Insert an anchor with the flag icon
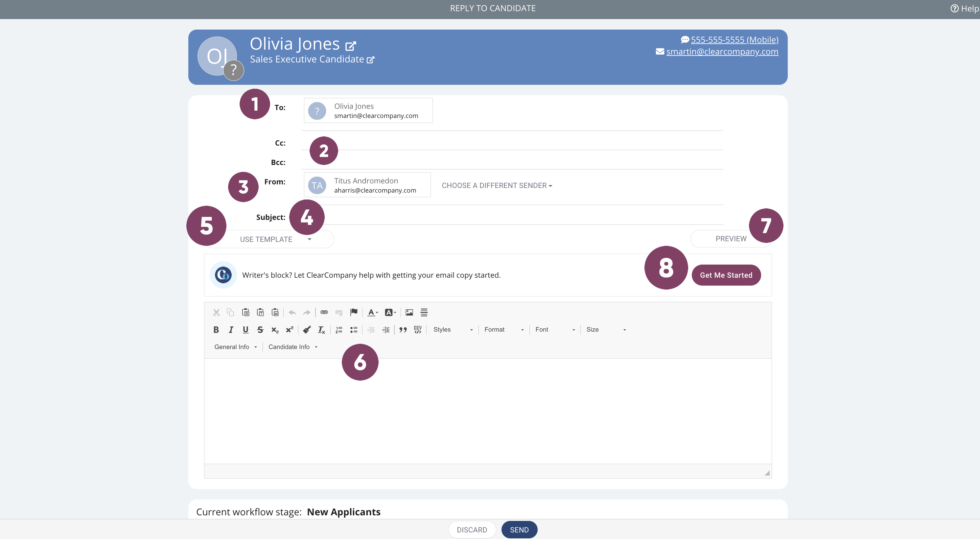Screen dimensions: 980x539 click(x=354, y=312)
